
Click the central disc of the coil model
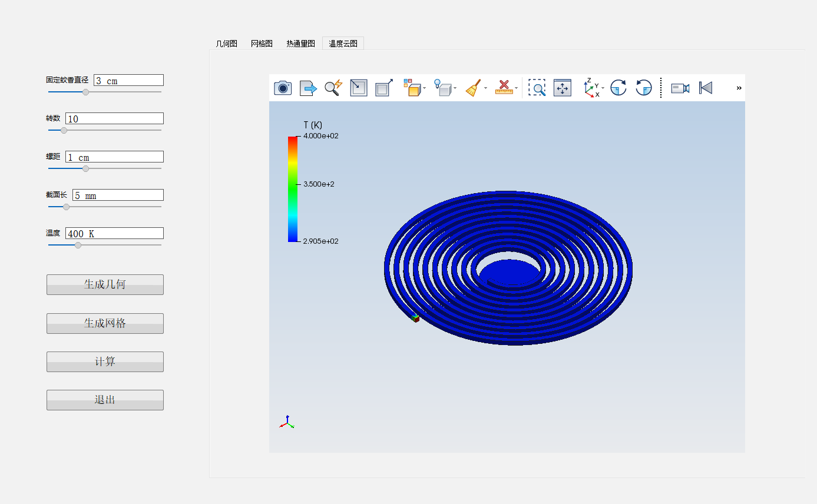coord(510,273)
